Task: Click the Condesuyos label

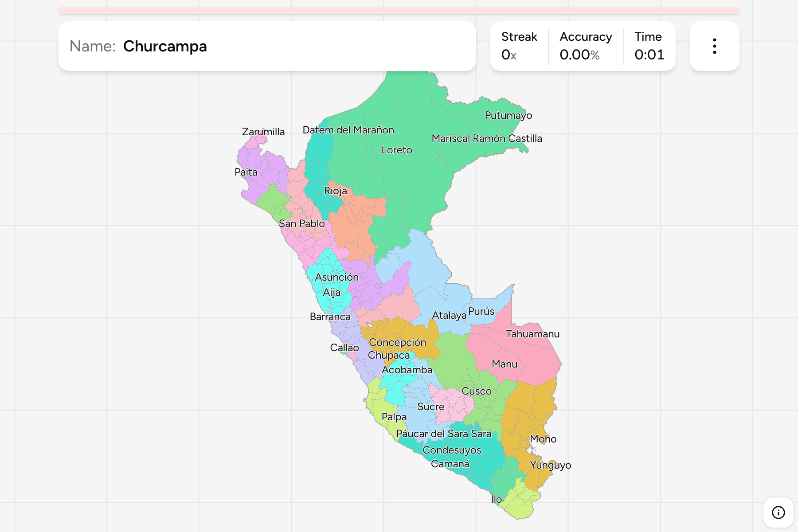Action: point(452,450)
